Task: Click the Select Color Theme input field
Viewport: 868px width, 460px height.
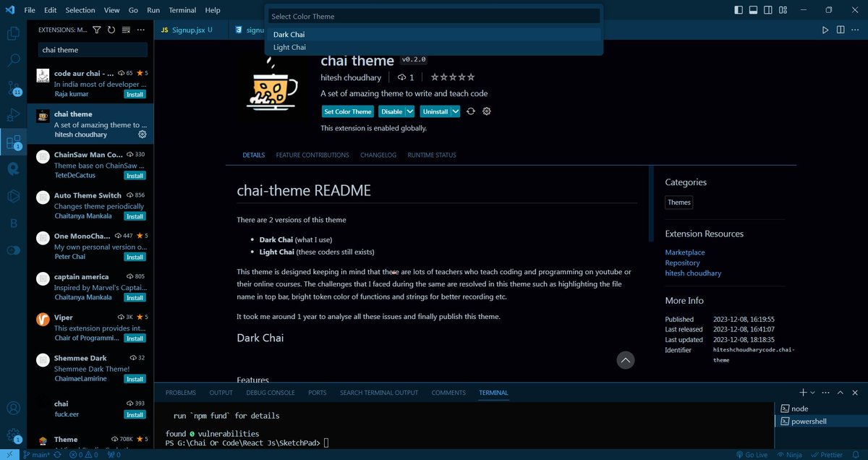Action: point(434,16)
